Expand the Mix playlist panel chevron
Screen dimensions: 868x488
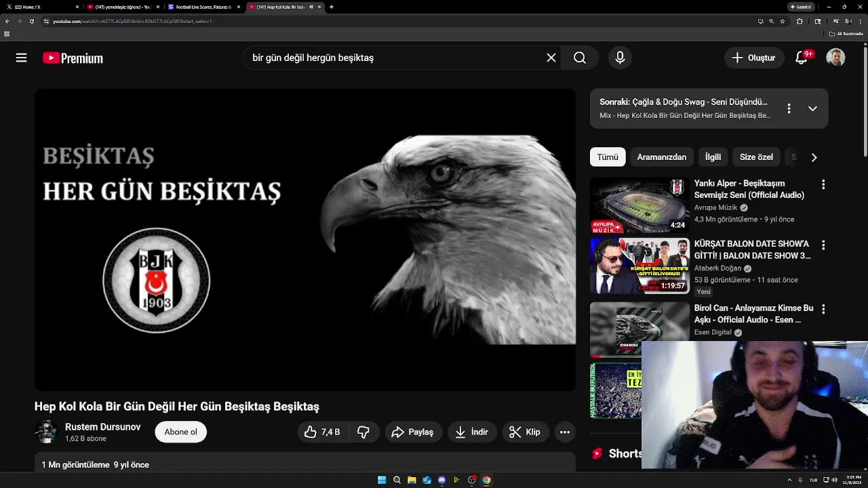[x=812, y=108]
